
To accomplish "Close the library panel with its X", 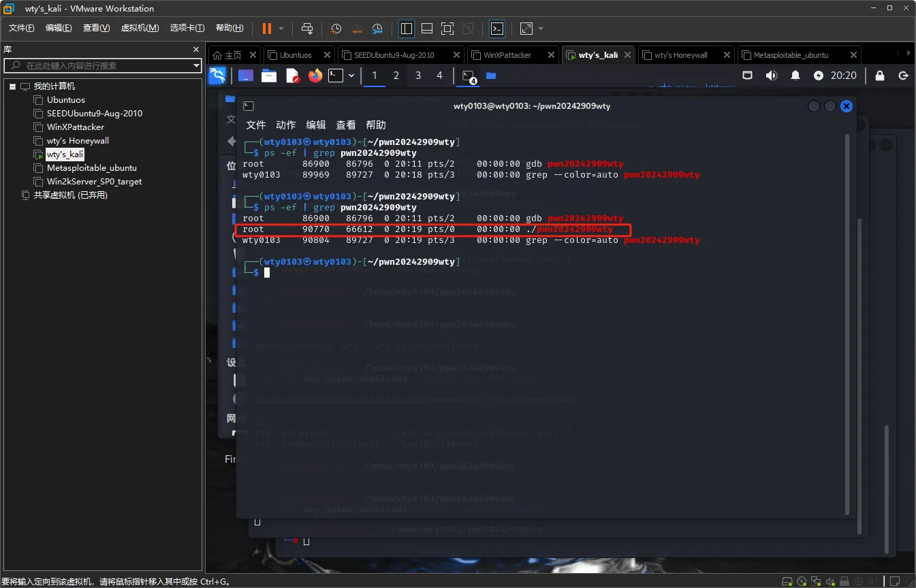I will [196, 50].
